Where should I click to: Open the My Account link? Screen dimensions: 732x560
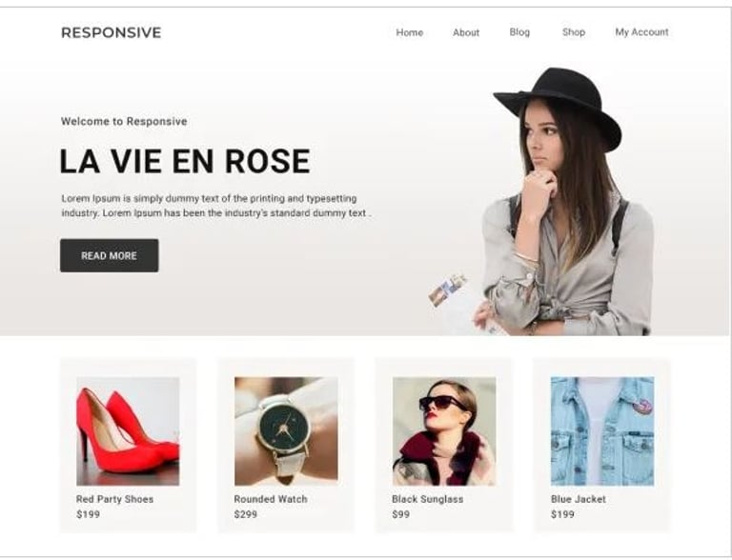tap(641, 32)
